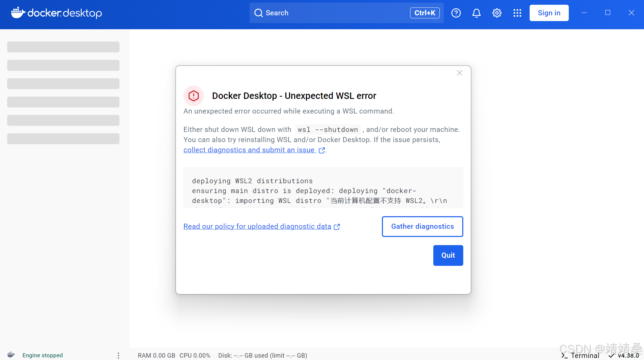Image resolution: width=644 pixels, height=360 pixels.
Task: Click the Sign in button
Action: (549, 13)
